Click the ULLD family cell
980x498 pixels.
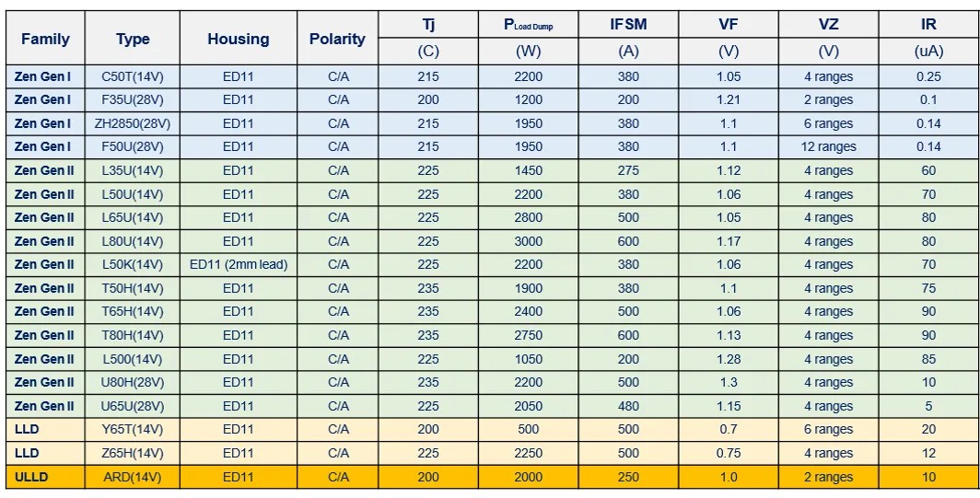[x=31, y=477]
